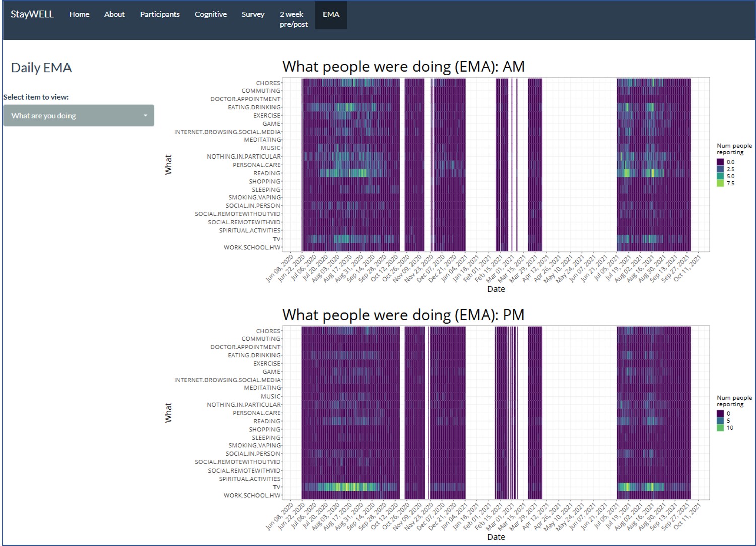Viewport: 756px width, 546px height.
Task: Click the READING row label in AM chart
Action: 266,173
